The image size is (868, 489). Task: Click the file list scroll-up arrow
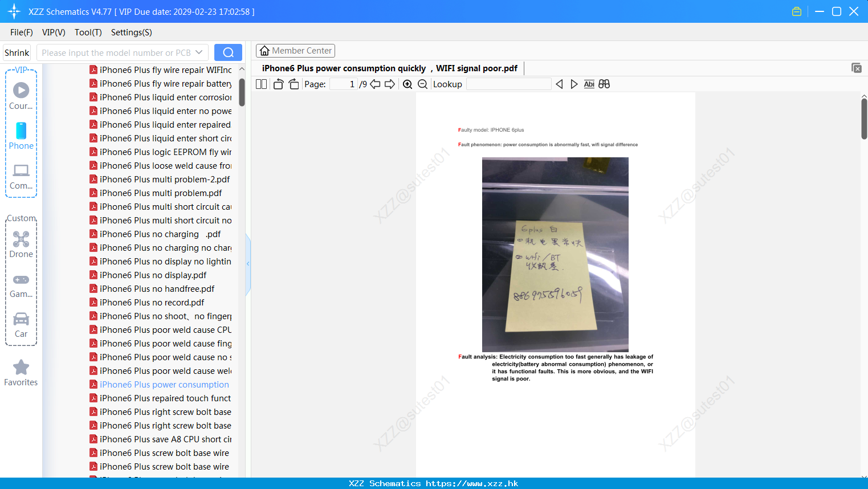tap(242, 69)
